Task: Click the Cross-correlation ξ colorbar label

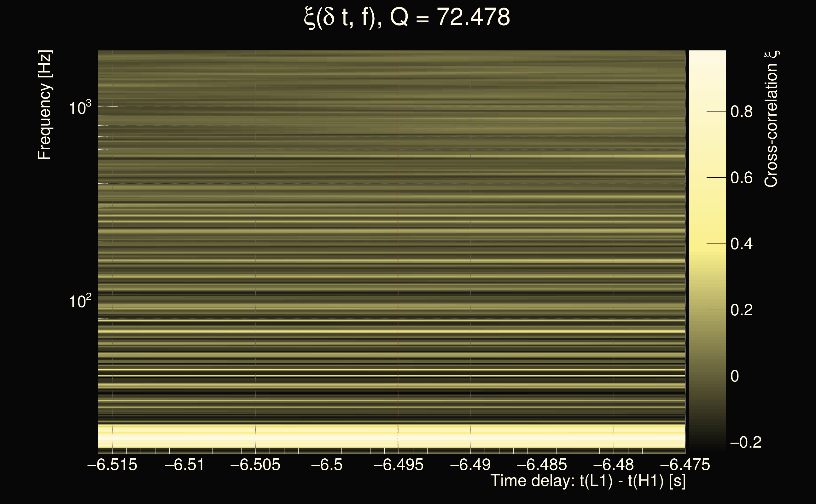Action: [771, 119]
